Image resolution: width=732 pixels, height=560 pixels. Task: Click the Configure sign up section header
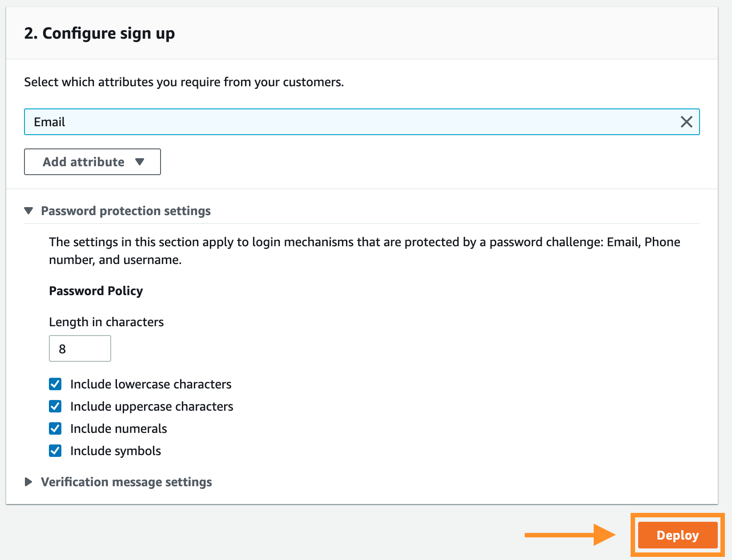coord(100,33)
